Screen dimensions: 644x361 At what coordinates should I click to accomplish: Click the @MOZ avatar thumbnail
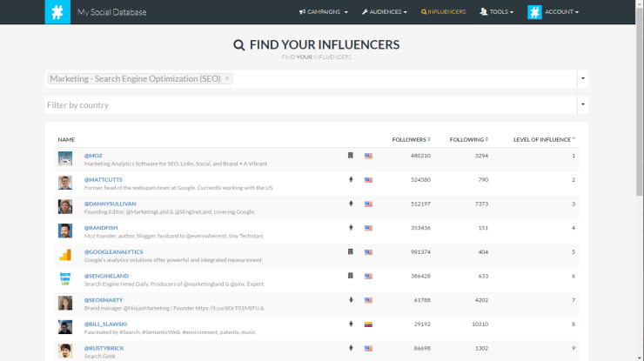tap(65, 158)
